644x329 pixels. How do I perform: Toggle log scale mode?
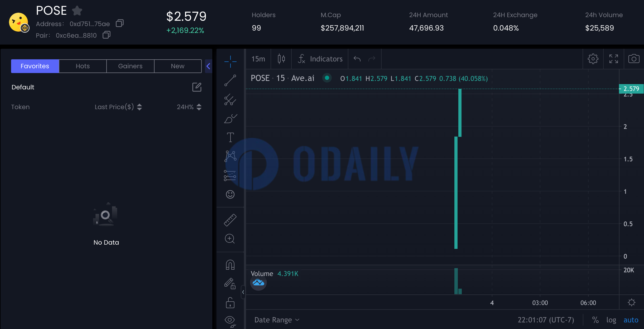611,320
